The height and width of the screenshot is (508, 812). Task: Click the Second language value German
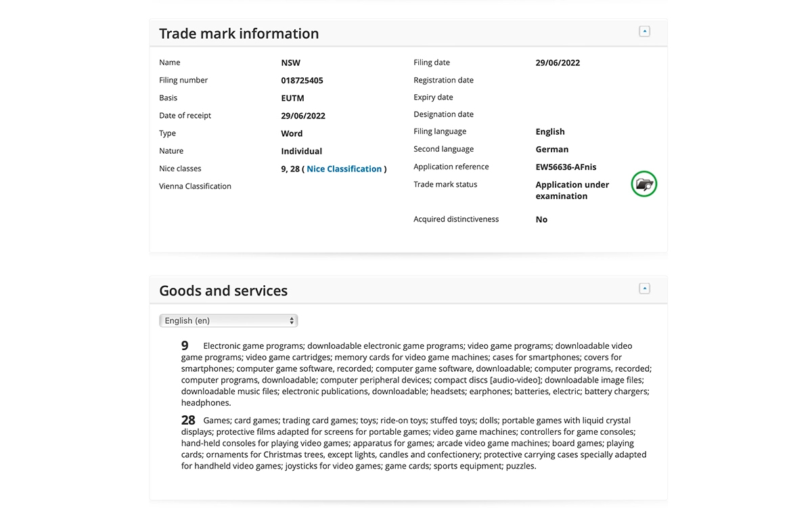(x=551, y=149)
